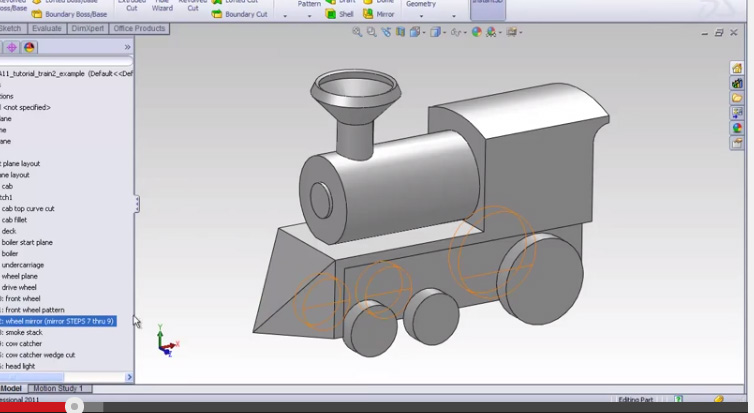Image resolution: width=754 pixels, height=413 pixels.
Task: Select the 'cow catcher wedge cut' feature
Action: pos(38,355)
